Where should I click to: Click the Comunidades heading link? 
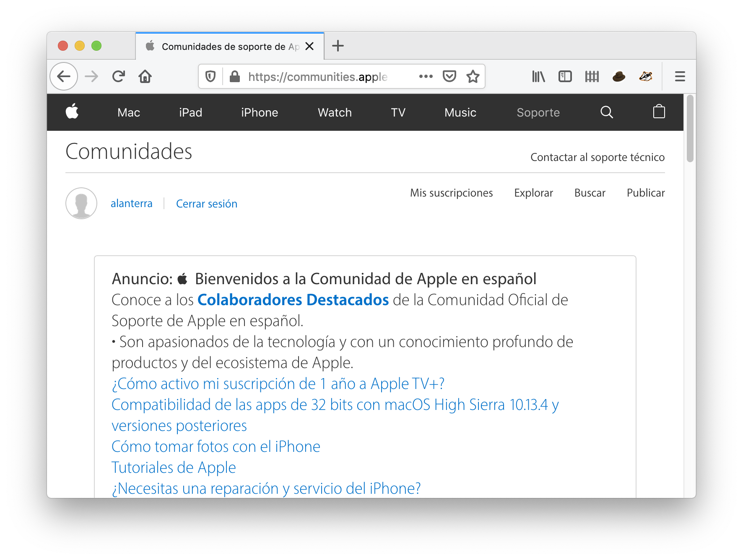click(x=129, y=151)
